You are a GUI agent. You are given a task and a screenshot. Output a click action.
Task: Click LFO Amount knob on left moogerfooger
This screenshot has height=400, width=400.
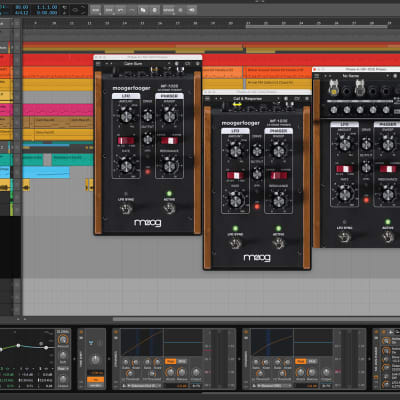(x=126, y=116)
